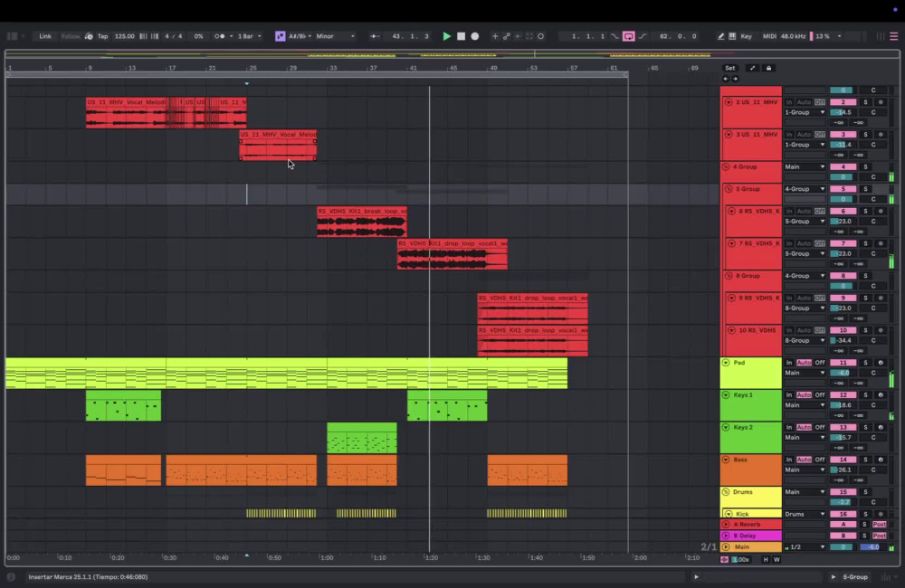The width and height of the screenshot is (905, 588).
Task: Jump to previous locator arrow
Action: coord(726,79)
